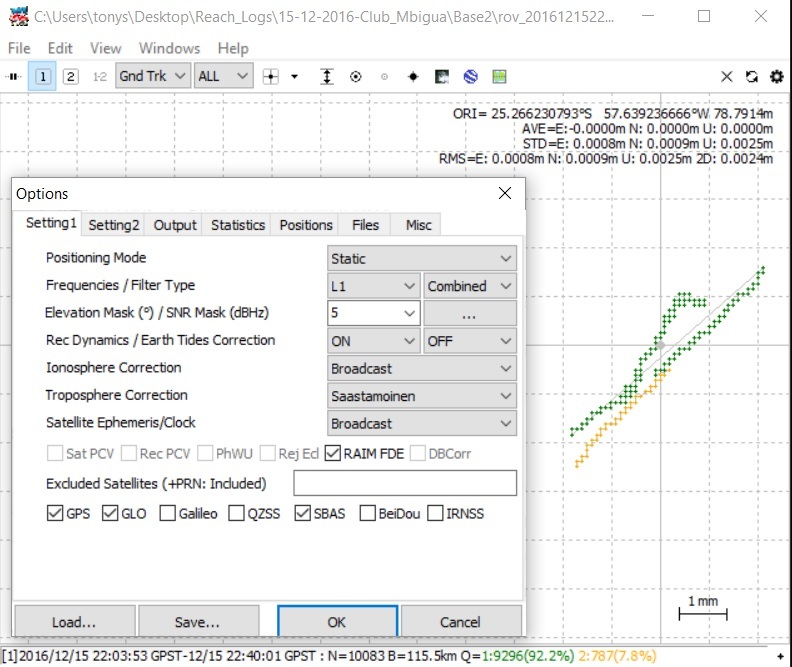Open the Troposphere Correction Saastamoinen dropdown
This screenshot has width=792, height=667.
(422, 396)
